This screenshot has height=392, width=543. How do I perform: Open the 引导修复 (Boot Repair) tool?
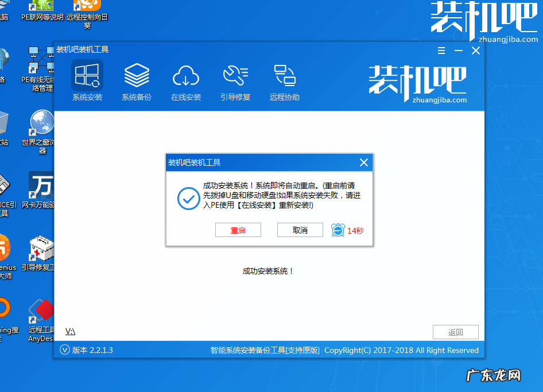tap(235, 80)
